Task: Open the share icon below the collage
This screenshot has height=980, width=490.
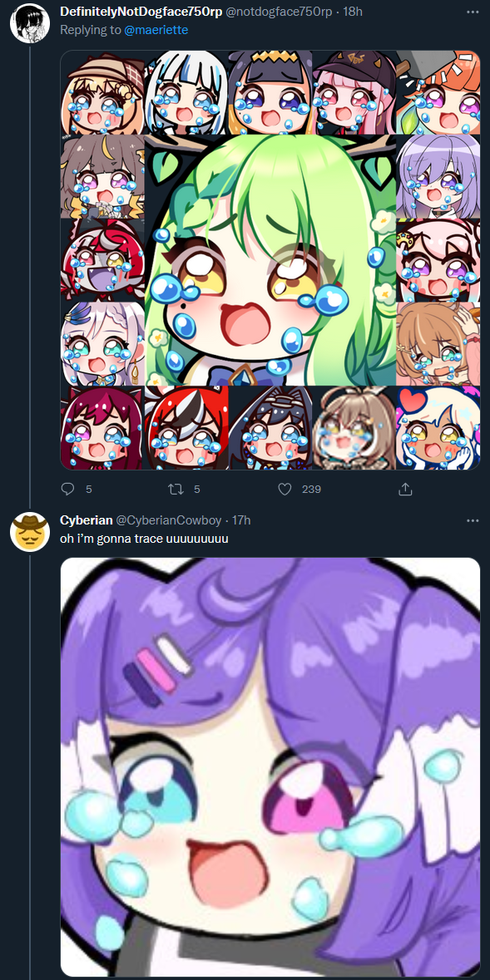Action: click(x=405, y=489)
